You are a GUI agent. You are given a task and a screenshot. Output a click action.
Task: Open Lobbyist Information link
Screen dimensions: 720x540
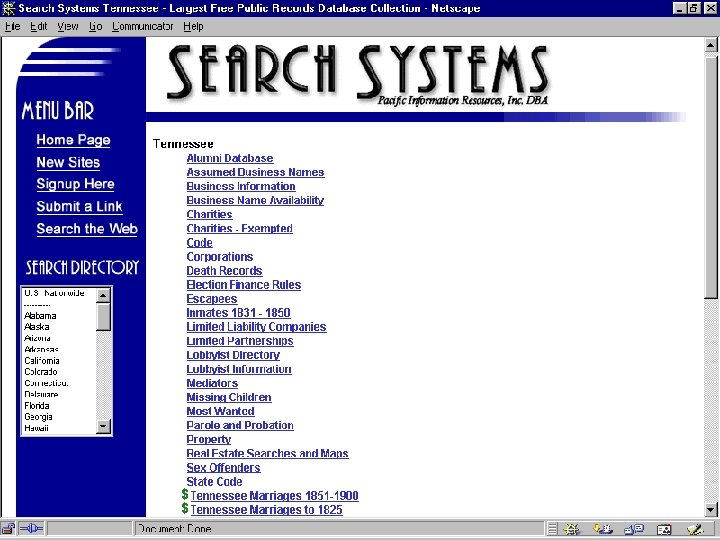(239, 369)
